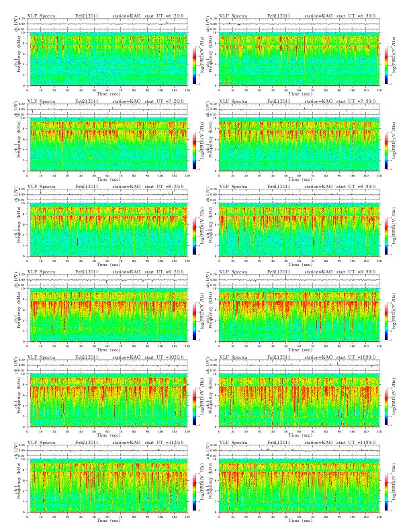The height and width of the screenshot is (532, 411).
Task: Click the ch.1(V) waveform strip above 7:20:0 spectrogram
Action: pos(107,109)
